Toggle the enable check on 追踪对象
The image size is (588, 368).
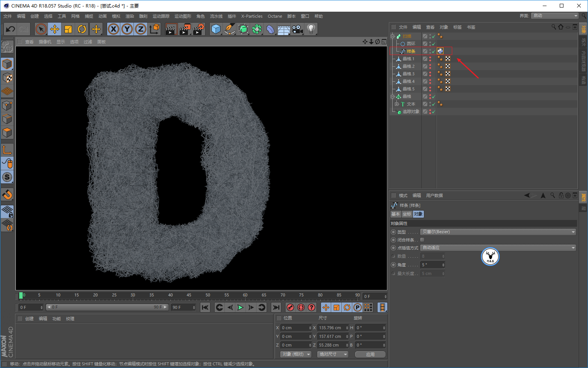[x=434, y=111]
